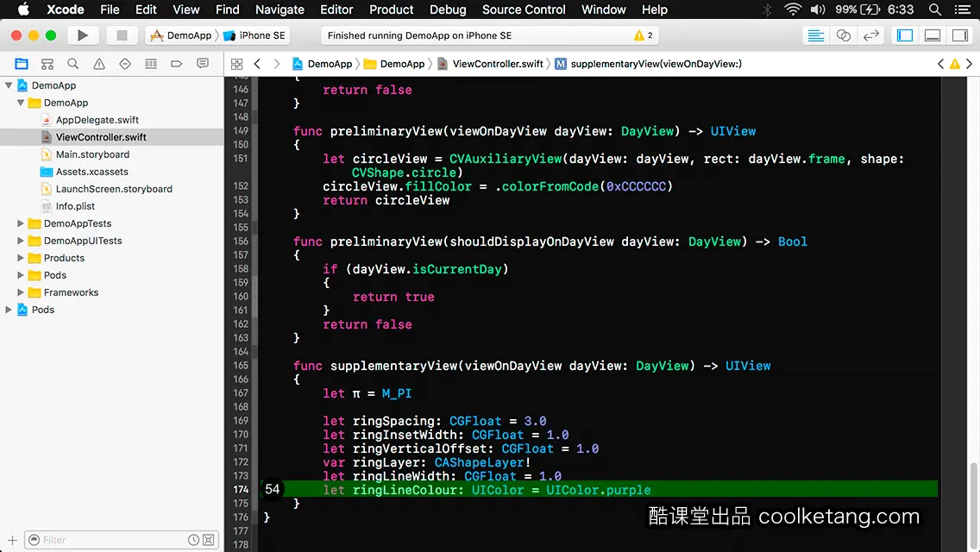
Task: Open the Navigate menu
Action: [x=280, y=9]
